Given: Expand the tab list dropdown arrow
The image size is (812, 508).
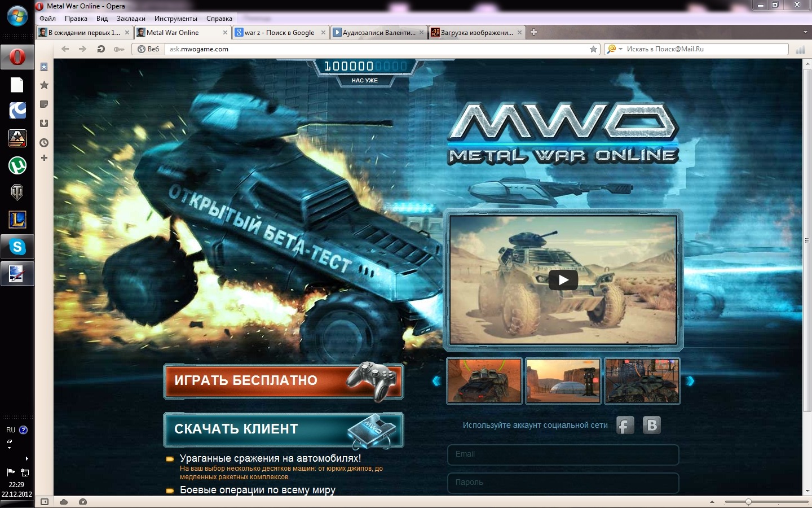Looking at the screenshot, I should (x=805, y=32).
